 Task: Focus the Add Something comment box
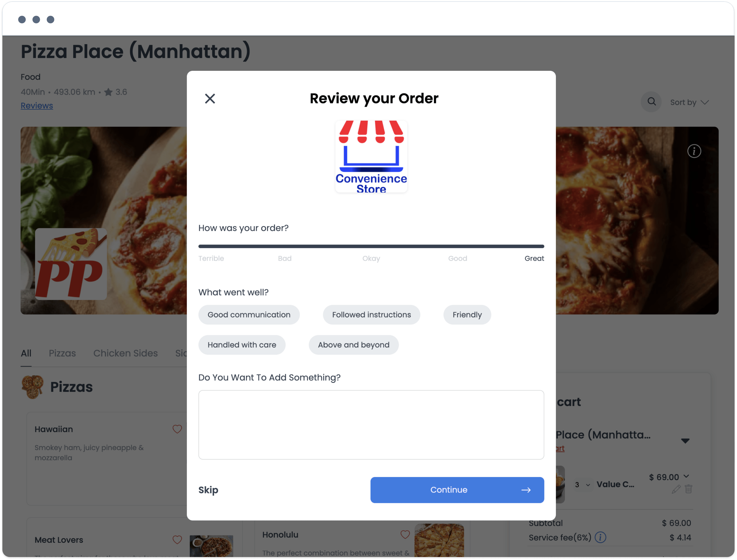pyautogui.click(x=371, y=425)
